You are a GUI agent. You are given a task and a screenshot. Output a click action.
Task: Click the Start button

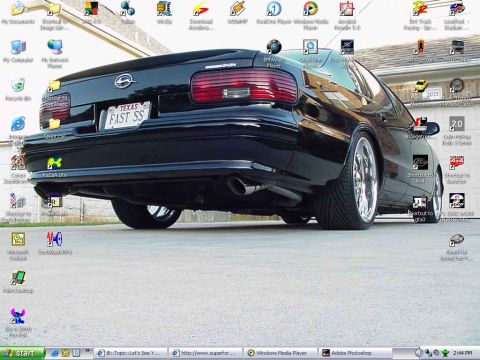point(23,353)
